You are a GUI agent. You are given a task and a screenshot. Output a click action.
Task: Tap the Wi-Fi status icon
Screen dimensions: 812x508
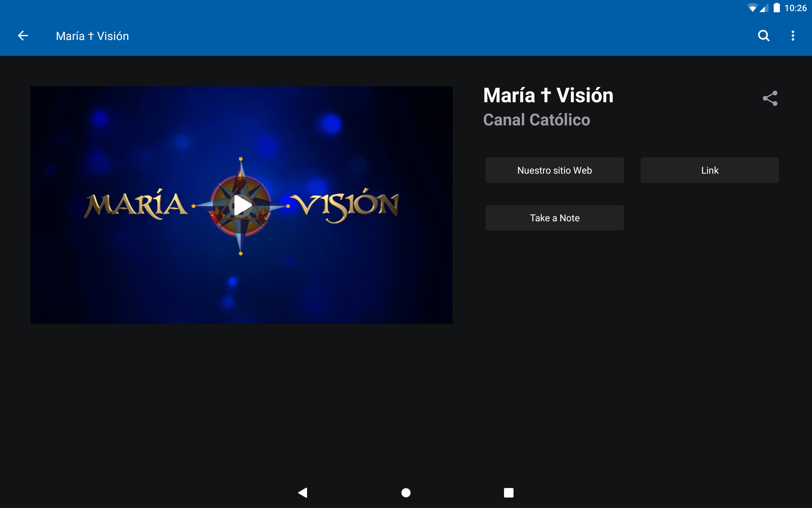tap(752, 8)
